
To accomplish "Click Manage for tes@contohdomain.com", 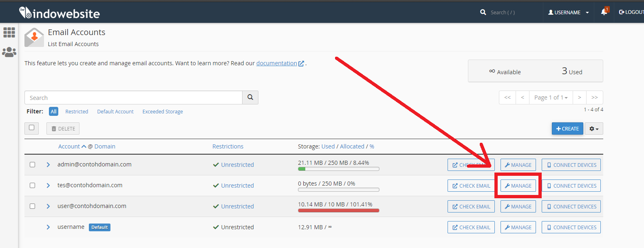I will (x=518, y=186).
